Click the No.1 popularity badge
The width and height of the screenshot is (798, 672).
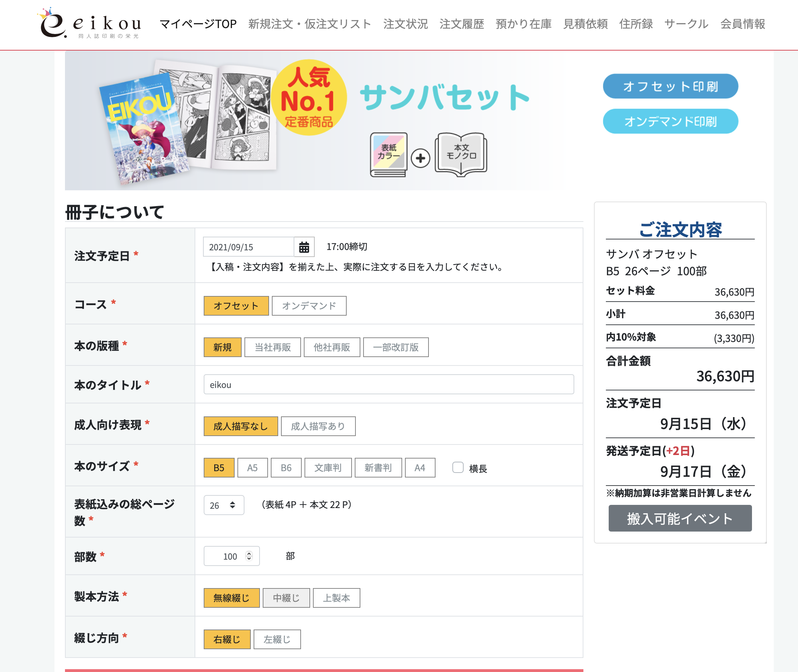[x=308, y=98]
